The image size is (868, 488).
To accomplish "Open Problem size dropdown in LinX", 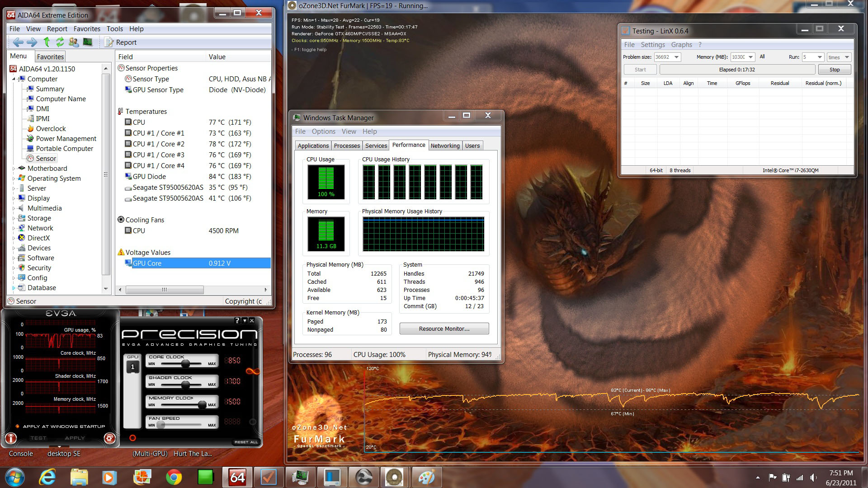I will [676, 57].
